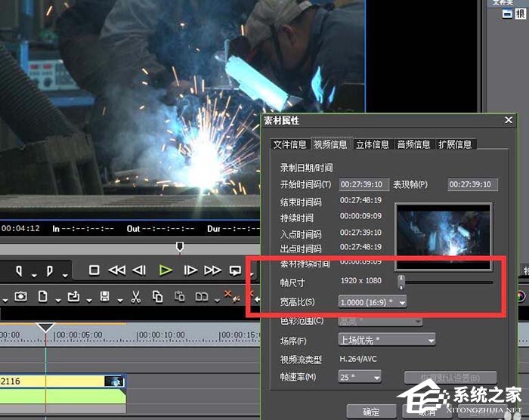
Task: Click the Save project floppy icon
Action: 105,295
